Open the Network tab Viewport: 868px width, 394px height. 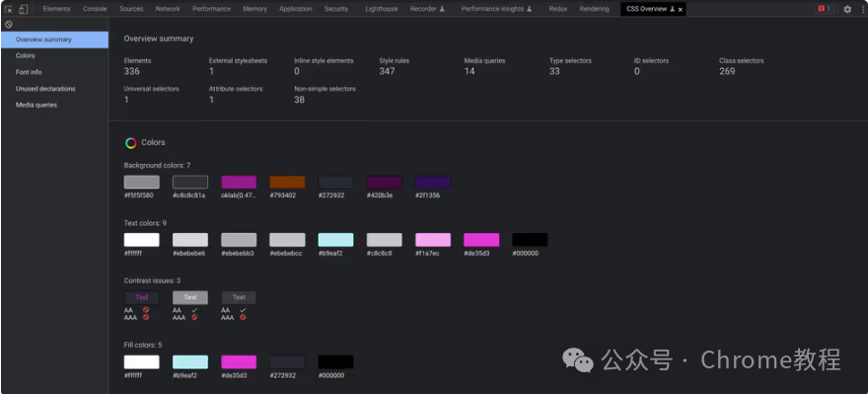pos(168,9)
